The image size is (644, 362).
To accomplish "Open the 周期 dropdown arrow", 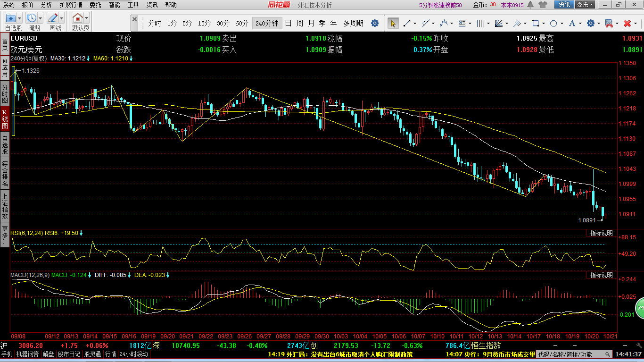I will 41,18.
